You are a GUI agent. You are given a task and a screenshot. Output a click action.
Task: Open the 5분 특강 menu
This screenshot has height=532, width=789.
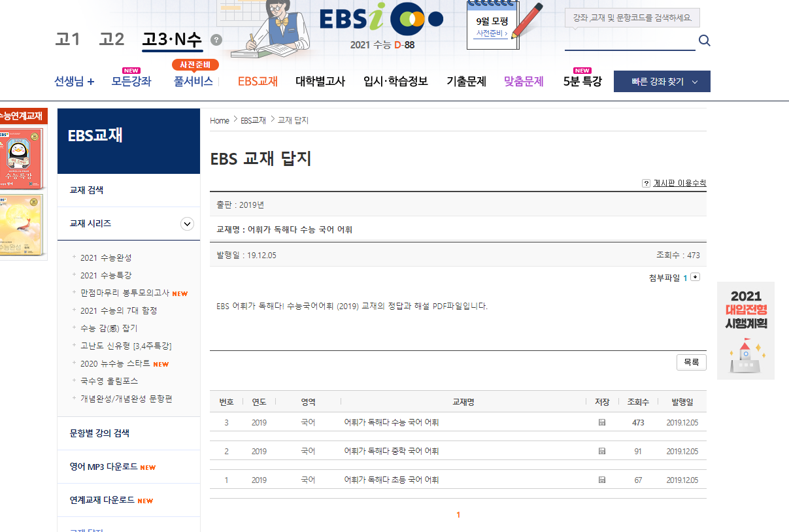582,82
